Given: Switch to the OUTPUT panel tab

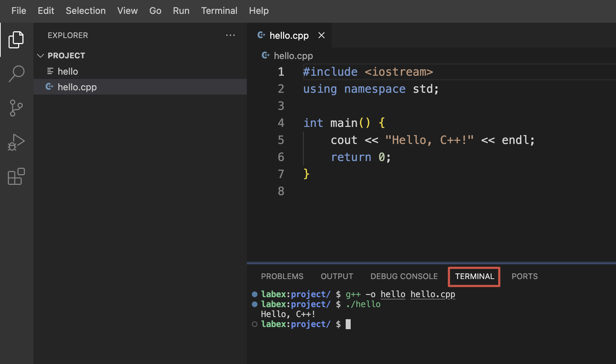Looking at the screenshot, I should pyautogui.click(x=336, y=276).
